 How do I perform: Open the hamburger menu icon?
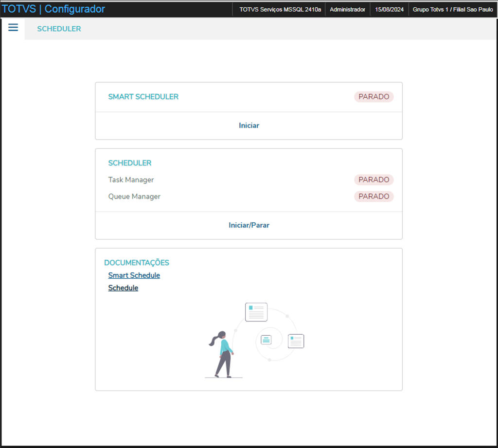pyautogui.click(x=13, y=28)
